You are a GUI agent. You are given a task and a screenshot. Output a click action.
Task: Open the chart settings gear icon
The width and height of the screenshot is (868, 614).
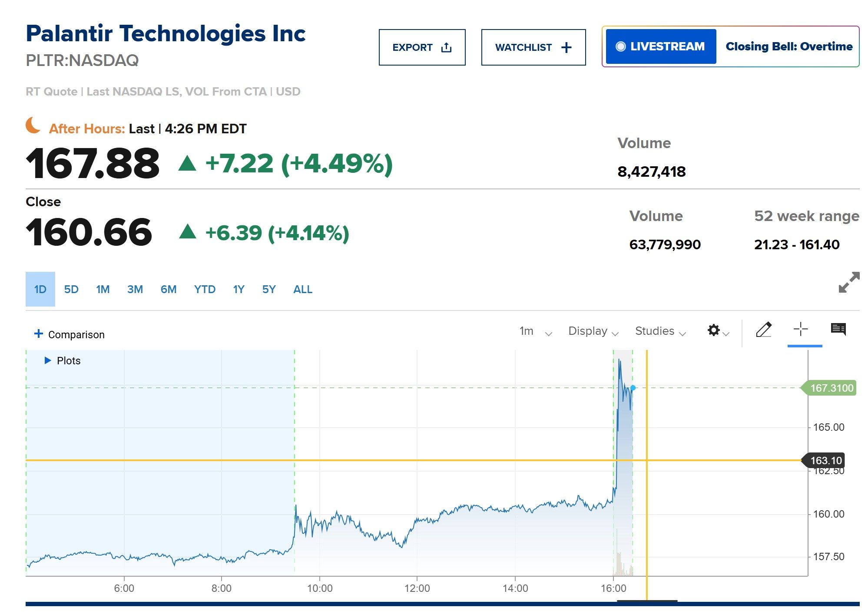click(x=713, y=330)
